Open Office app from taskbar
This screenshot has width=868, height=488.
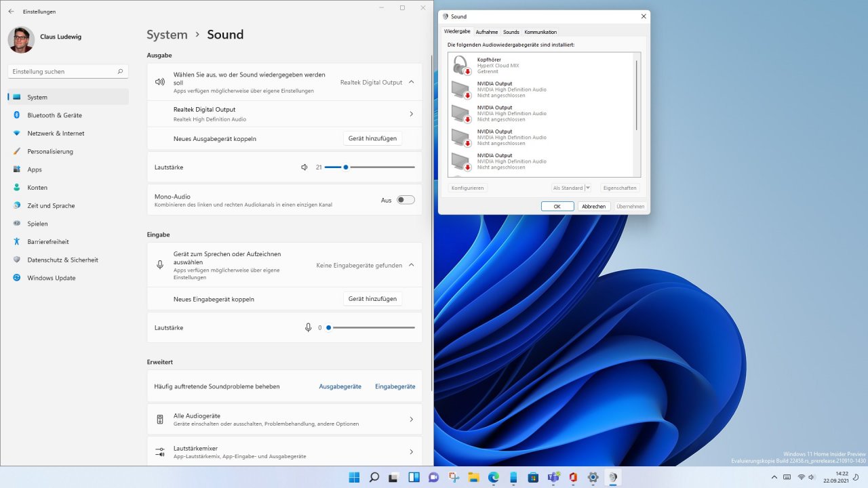tap(573, 477)
